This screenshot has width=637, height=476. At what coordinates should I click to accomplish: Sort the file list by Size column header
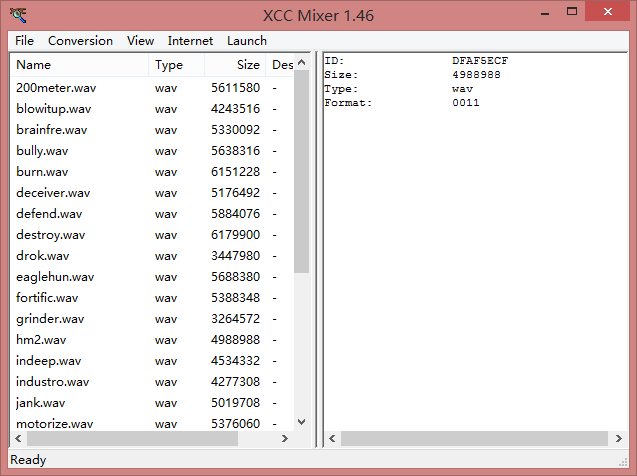click(x=235, y=65)
